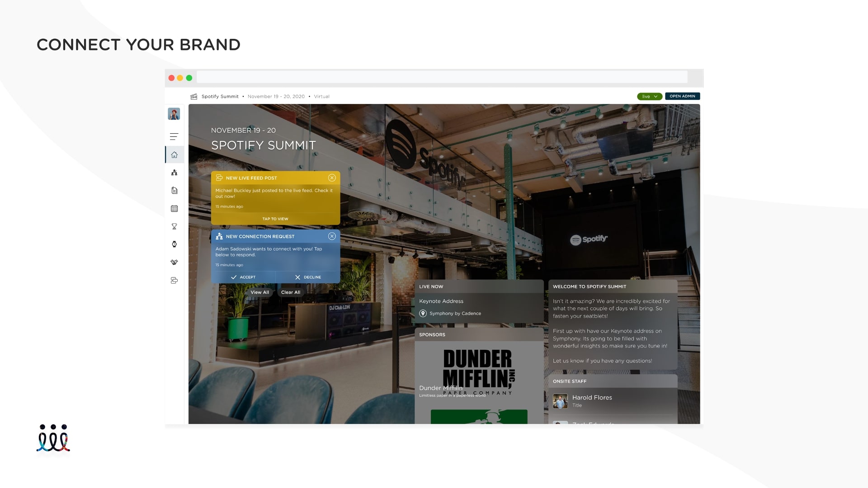Open the calendar schedule icon in sidebar

(175, 209)
